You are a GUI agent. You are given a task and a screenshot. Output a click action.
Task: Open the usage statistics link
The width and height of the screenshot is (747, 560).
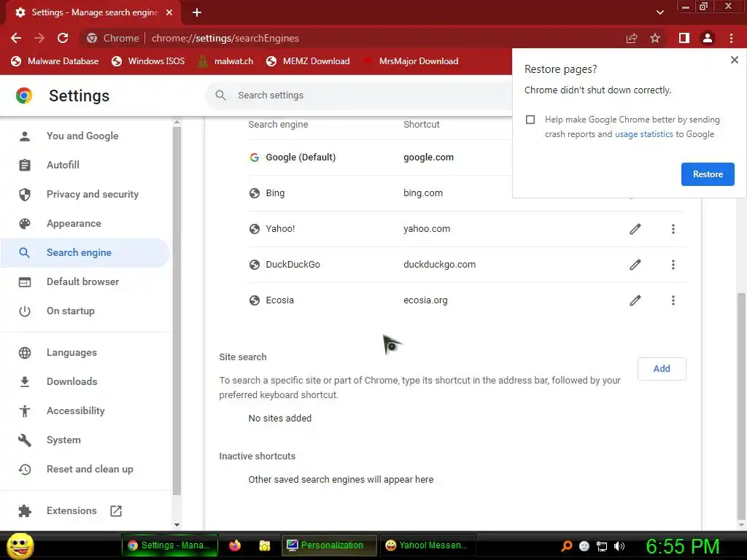tap(643, 134)
